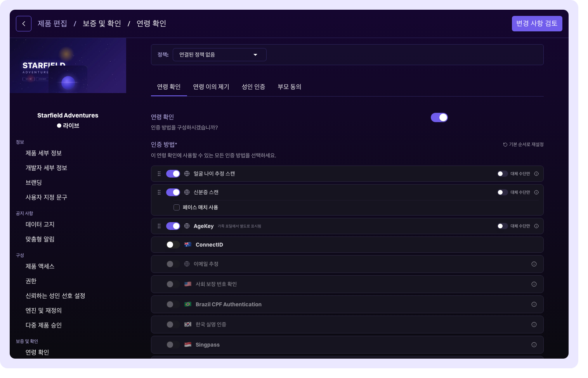Open info icon for Singpass
588x378 pixels.
coord(534,345)
